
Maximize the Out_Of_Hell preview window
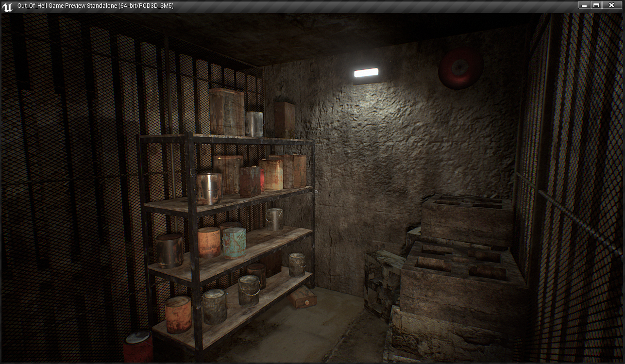click(596, 5)
